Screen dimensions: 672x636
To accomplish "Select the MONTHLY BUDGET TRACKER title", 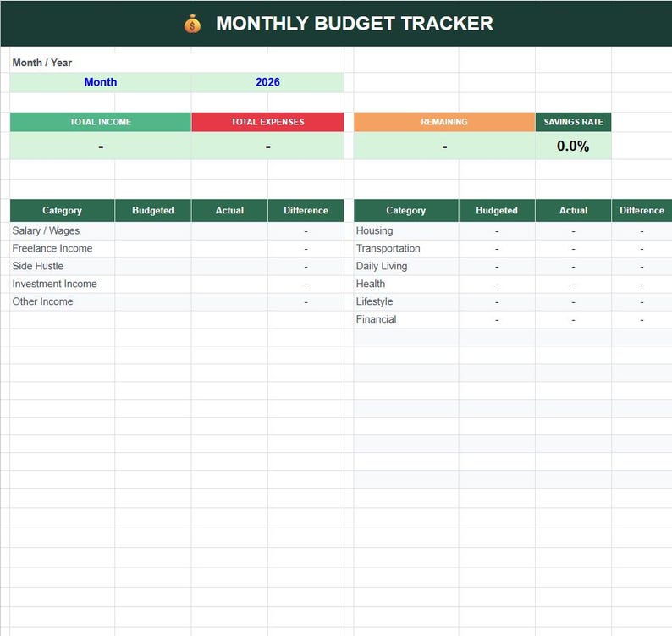I will [355, 24].
